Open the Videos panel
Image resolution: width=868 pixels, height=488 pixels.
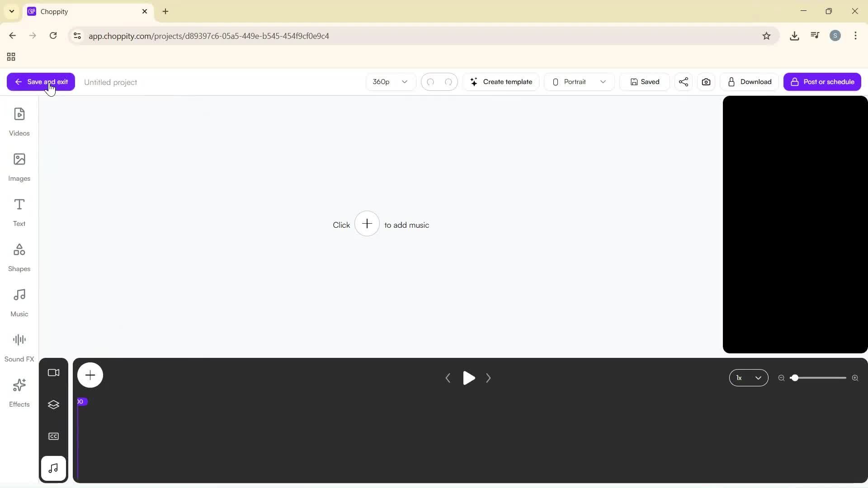19,121
